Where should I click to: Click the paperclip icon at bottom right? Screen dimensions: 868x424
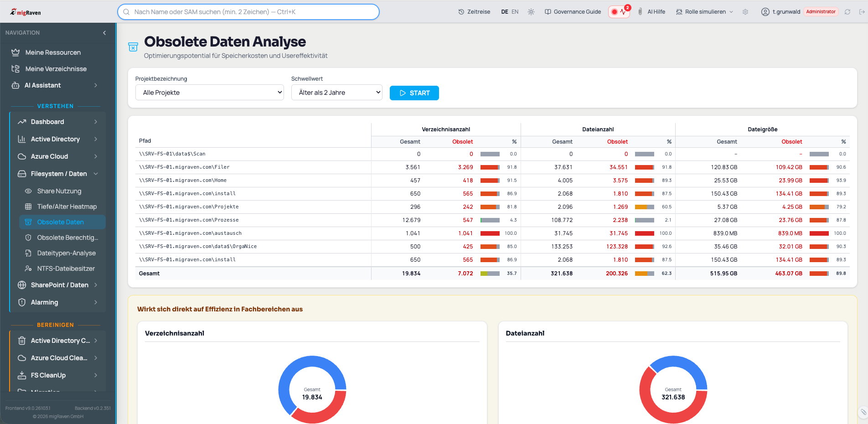click(863, 412)
